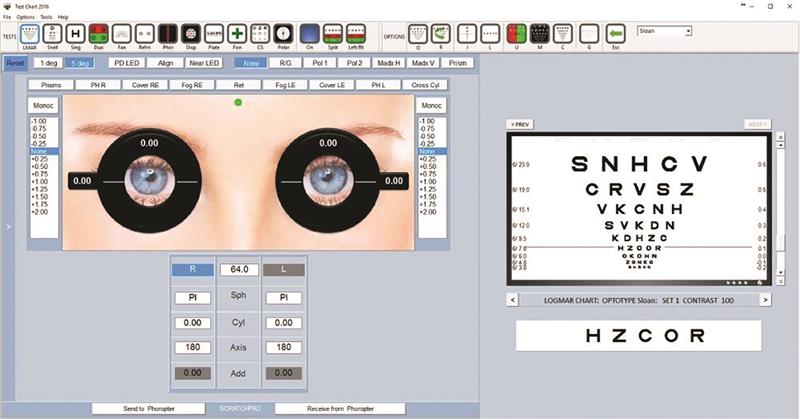Enable the R/G filter
Screen dimensions: 800x419
point(286,63)
